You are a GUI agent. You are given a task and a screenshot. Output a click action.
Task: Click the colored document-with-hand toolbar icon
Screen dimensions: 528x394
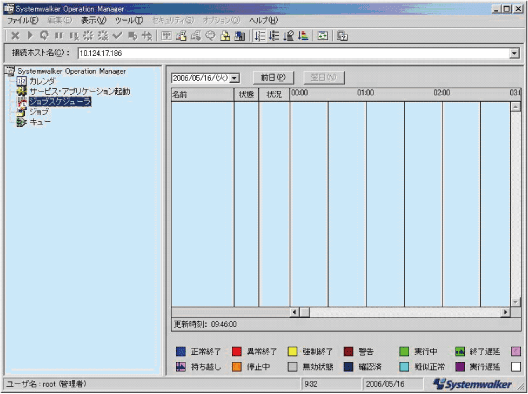[x=181, y=36]
